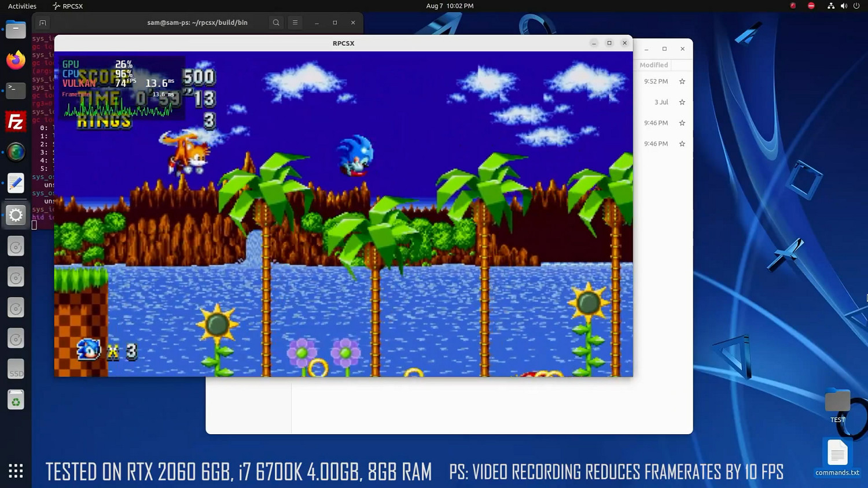Open the RPCSX app menu in top bar

pyautogui.click(x=68, y=6)
